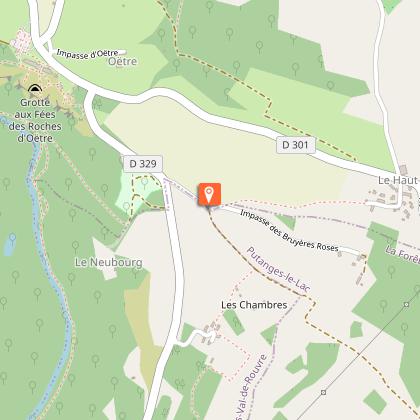The width and height of the screenshot is (420, 420).
Task: Click the Impasse des Bruyères Roses label
Action: 289,231
